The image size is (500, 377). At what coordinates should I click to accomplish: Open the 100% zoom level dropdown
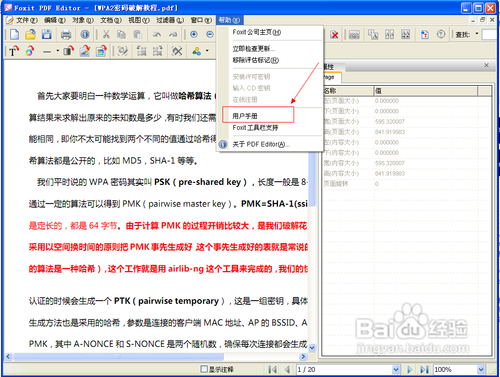(x=481, y=369)
